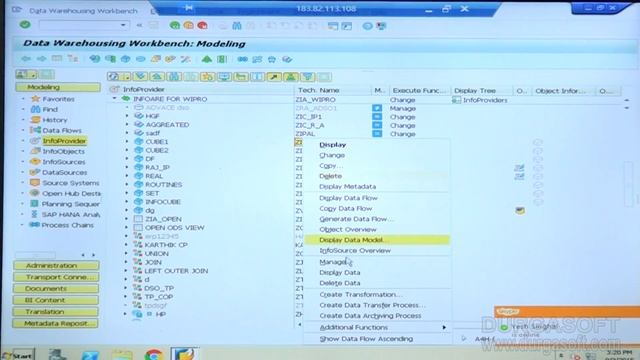Choose Display Data Model menu entry
The height and width of the screenshot is (360, 640).
pos(377,240)
